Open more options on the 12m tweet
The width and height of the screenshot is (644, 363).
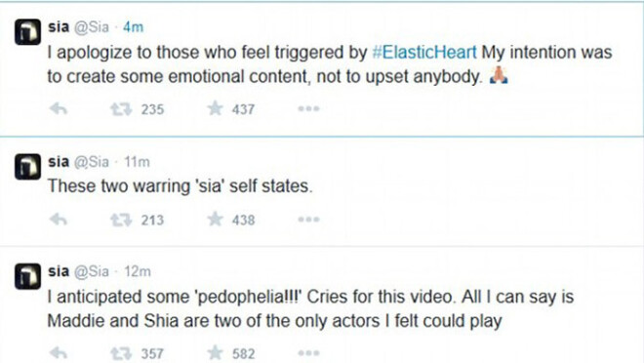308,353
